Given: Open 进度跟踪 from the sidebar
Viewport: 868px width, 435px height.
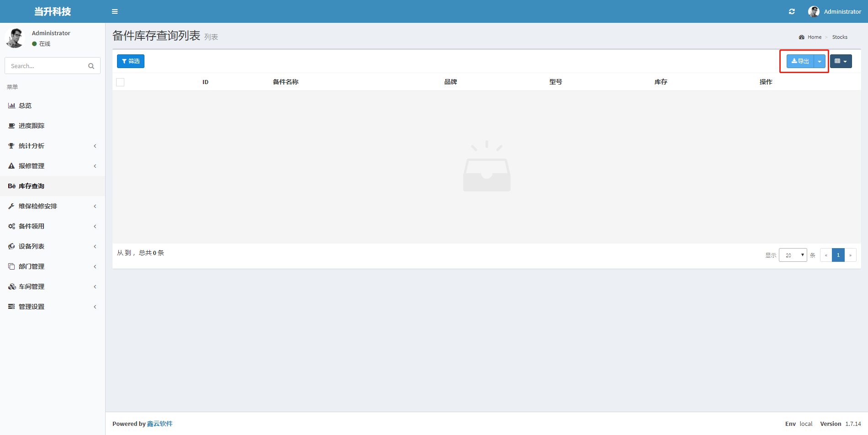Looking at the screenshot, I should tap(31, 126).
